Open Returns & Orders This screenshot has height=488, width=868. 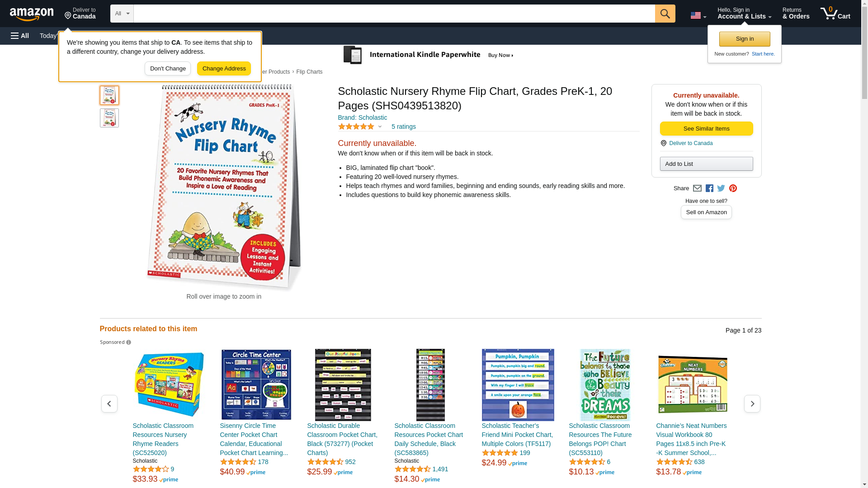click(x=796, y=14)
